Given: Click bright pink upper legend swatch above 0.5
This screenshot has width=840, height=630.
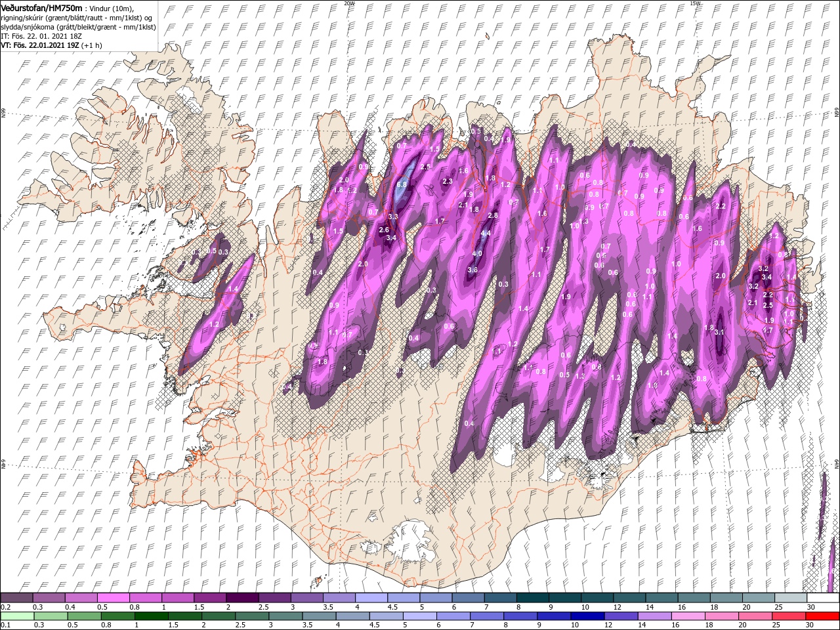Looking at the screenshot, I should [x=114, y=598].
